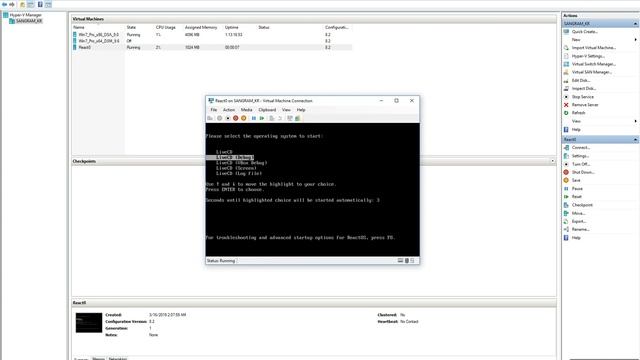Collapse SANGRAM_KR actions section

(x=635, y=24)
